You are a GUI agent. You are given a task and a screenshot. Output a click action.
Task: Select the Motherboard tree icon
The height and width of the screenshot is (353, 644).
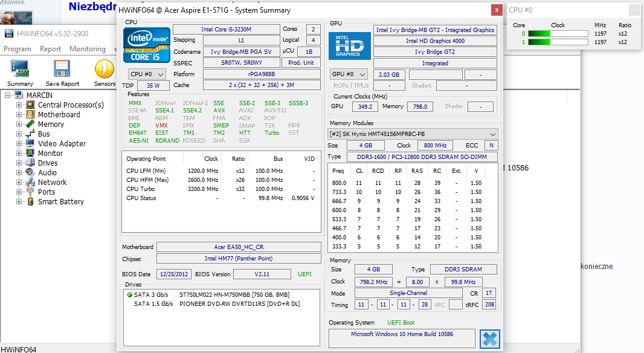point(30,115)
